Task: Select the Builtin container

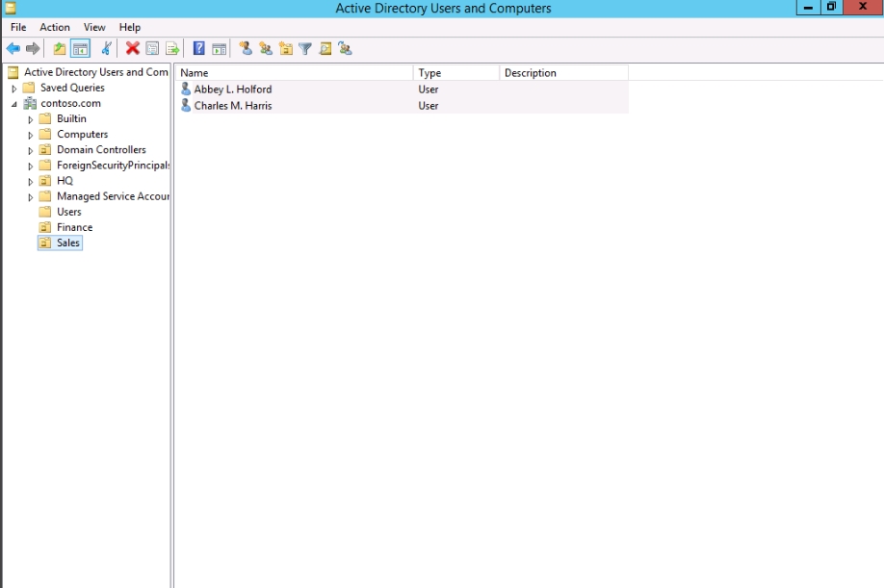Action: (71, 118)
